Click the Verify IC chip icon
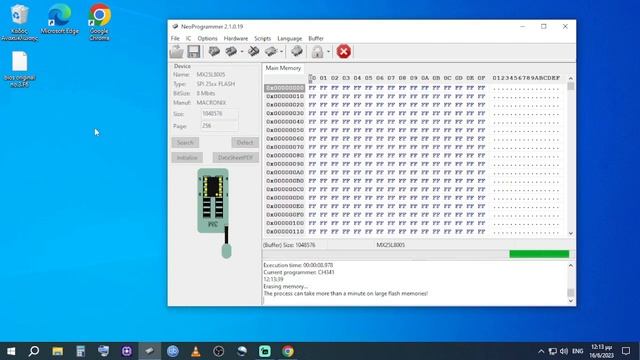This screenshot has height=360, width=640. [271, 51]
